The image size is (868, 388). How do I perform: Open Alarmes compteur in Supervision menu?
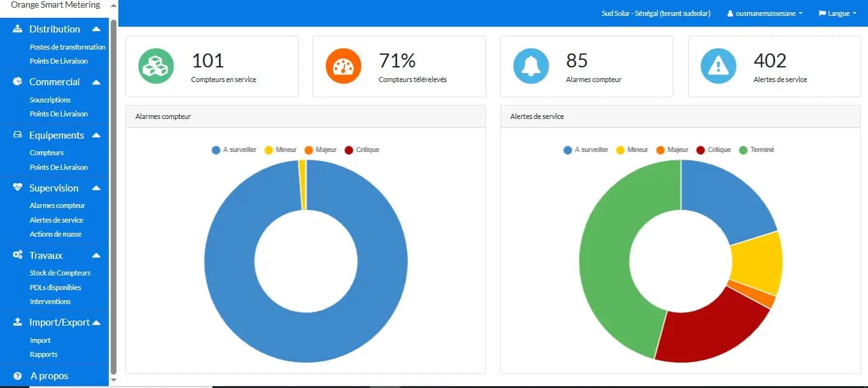pos(57,205)
